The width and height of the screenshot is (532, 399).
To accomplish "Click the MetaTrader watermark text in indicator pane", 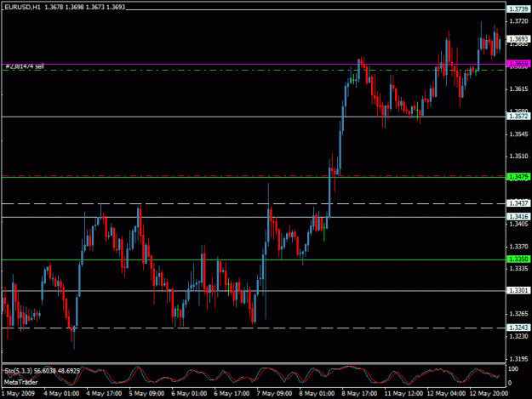I will coord(20,382).
